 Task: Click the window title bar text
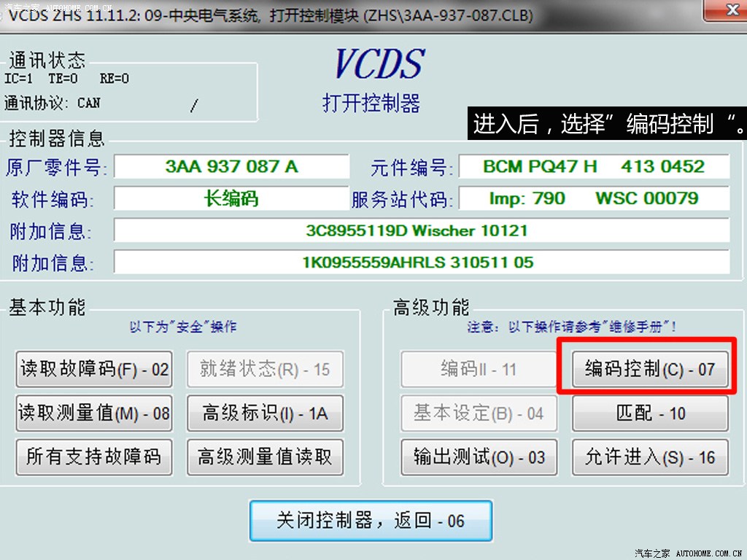271,15
